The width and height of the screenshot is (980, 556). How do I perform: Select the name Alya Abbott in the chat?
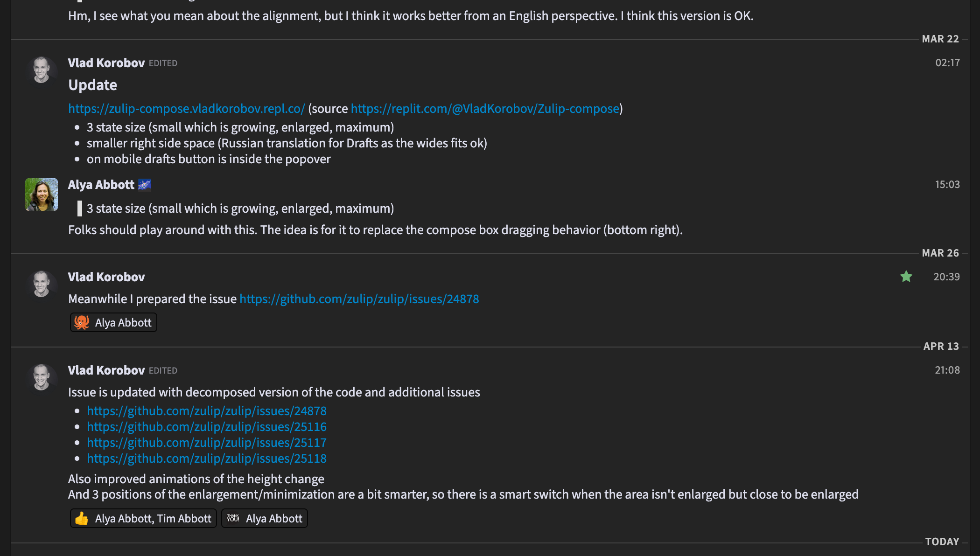point(101,184)
